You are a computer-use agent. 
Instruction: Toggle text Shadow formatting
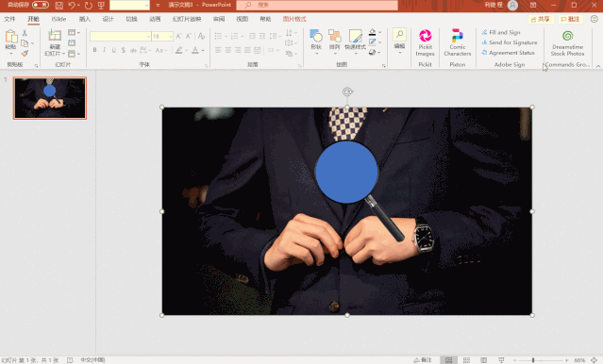[123, 50]
